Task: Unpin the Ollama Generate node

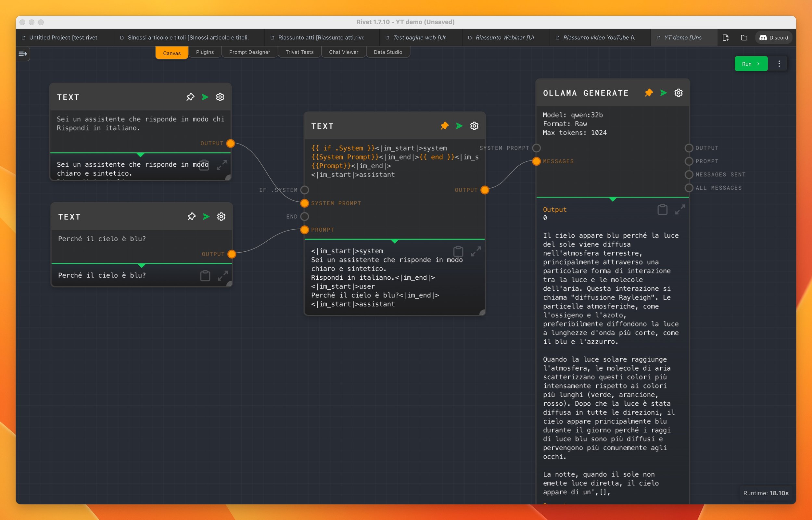Action: point(649,93)
